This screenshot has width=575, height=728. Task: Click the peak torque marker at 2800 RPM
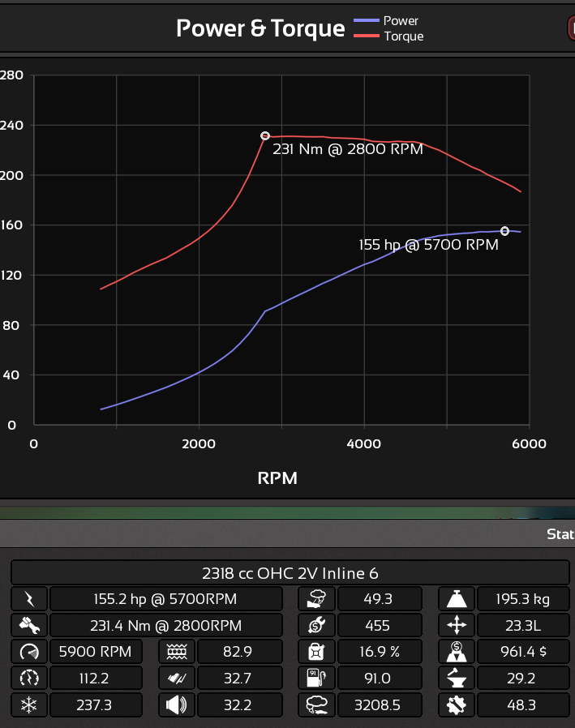pyautogui.click(x=265, y=136)
